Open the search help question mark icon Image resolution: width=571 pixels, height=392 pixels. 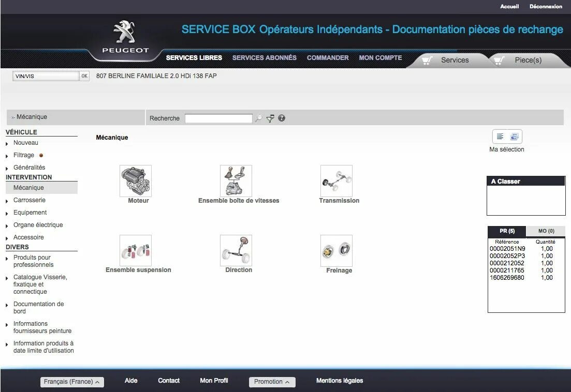282,118
